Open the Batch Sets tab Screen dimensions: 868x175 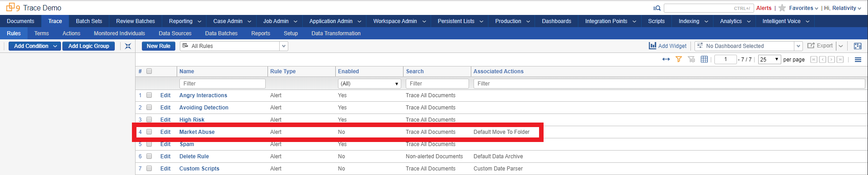coord(89,21)
